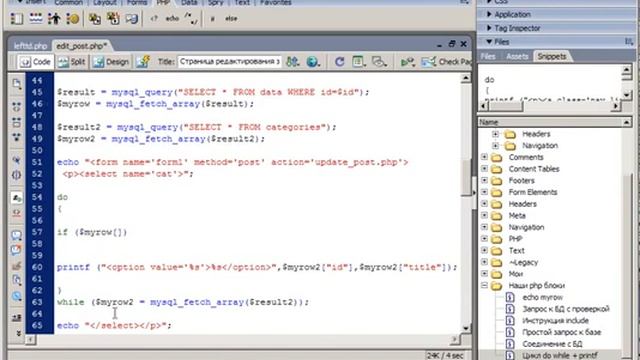Select the echo myrow snippet
This screenshot has height=360, width=640.
pyautogui.click(x=542, y=297)
